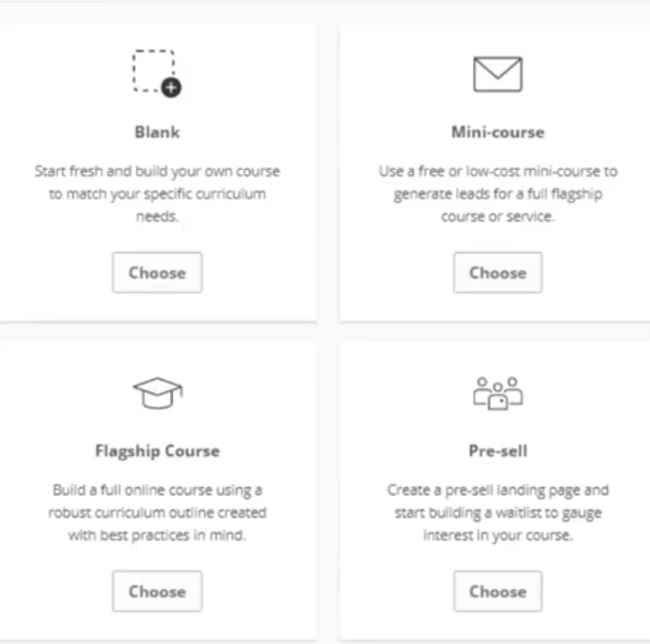Screen dimensions: 650x644
Task: Click the "robust curriculum outline" description
Action: [157, 513]
